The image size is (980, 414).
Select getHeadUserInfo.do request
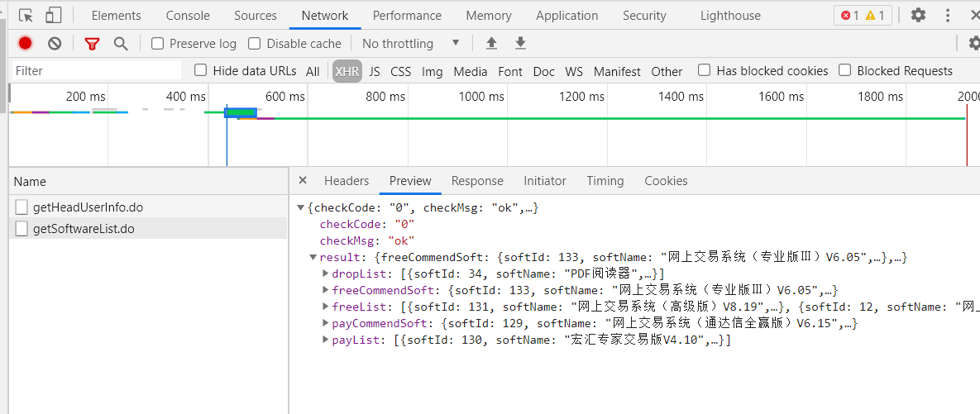(149, 207)
